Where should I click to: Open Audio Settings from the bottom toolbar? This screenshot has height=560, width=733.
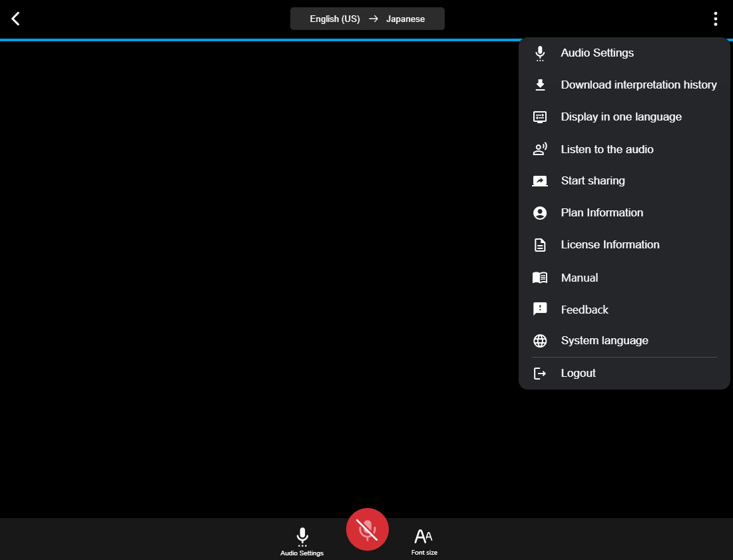302,541
